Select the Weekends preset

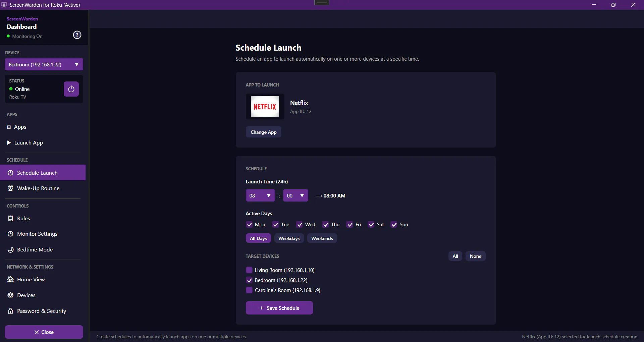[x=322, y=238]
